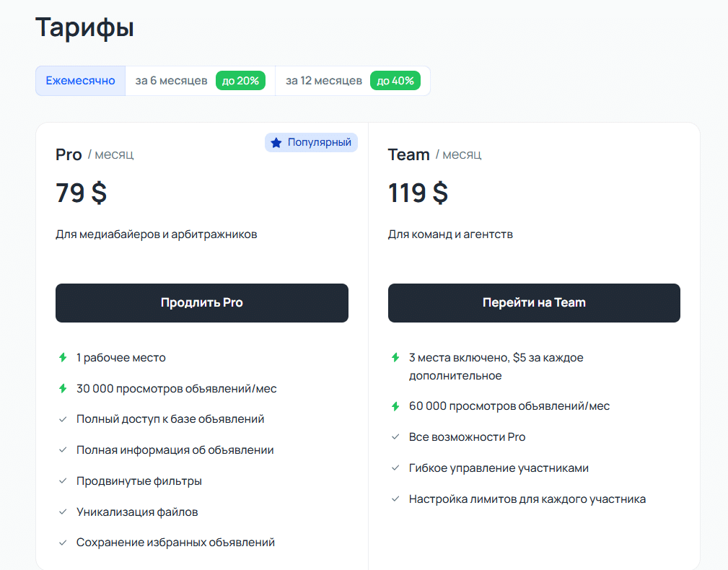Image resolution: width=728 pixels, height=570 pixels.
Task: Click the star icon in Популярный badge
Action: click(276, 143)
